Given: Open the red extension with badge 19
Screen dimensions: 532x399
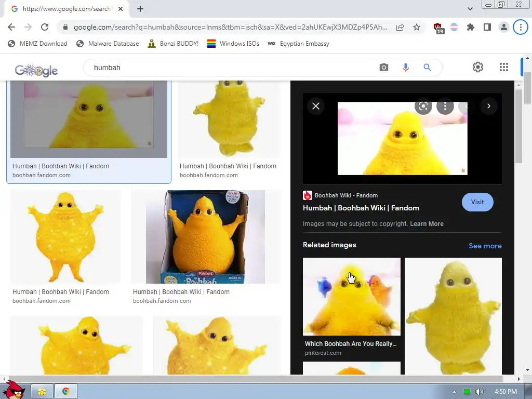Looking at the screenshot, I should 438,28.
